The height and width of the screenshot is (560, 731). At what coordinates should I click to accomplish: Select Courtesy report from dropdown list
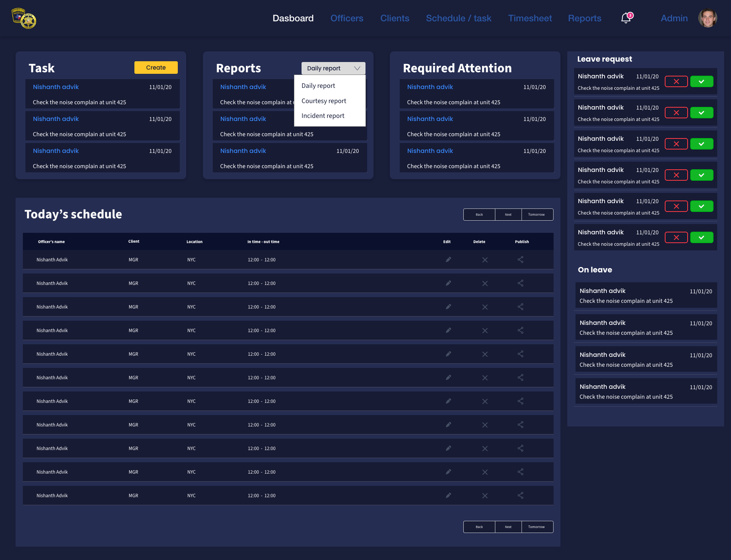(324, 101)
